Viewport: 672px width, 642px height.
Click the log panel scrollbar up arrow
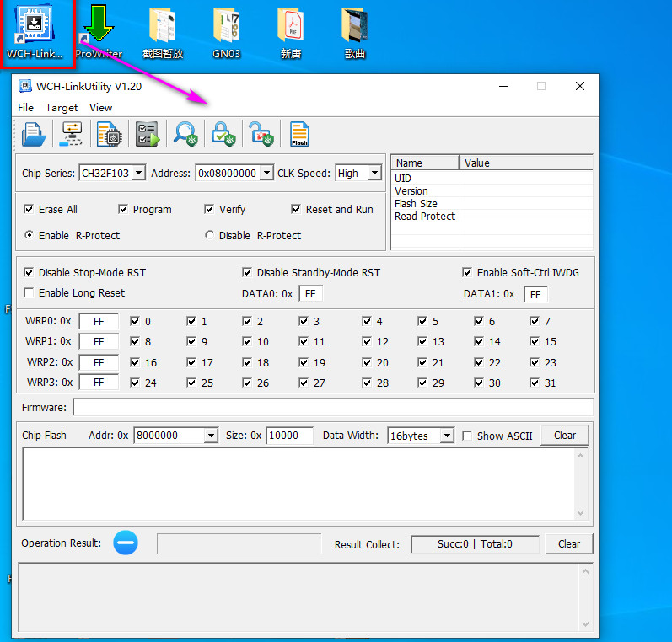585,572
